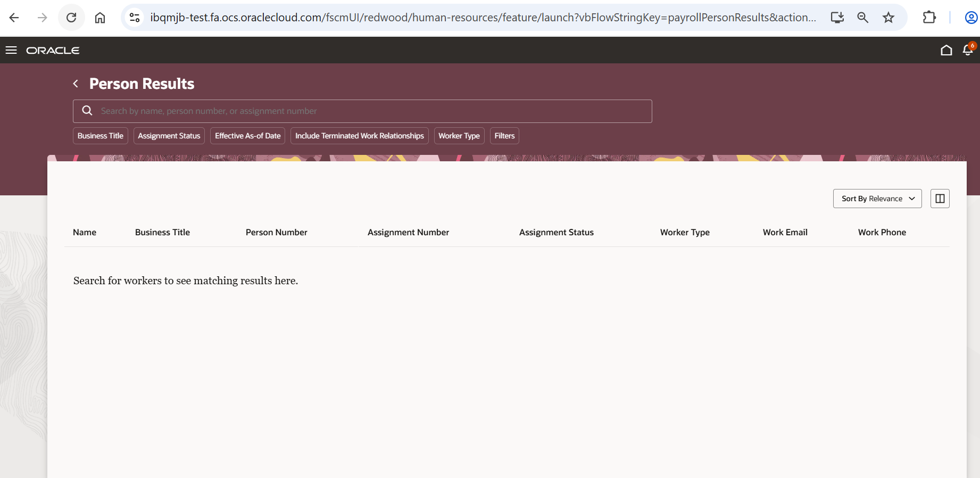The image size is (980, 478).
Task: Click the Person Results page title
Action: 142,84
